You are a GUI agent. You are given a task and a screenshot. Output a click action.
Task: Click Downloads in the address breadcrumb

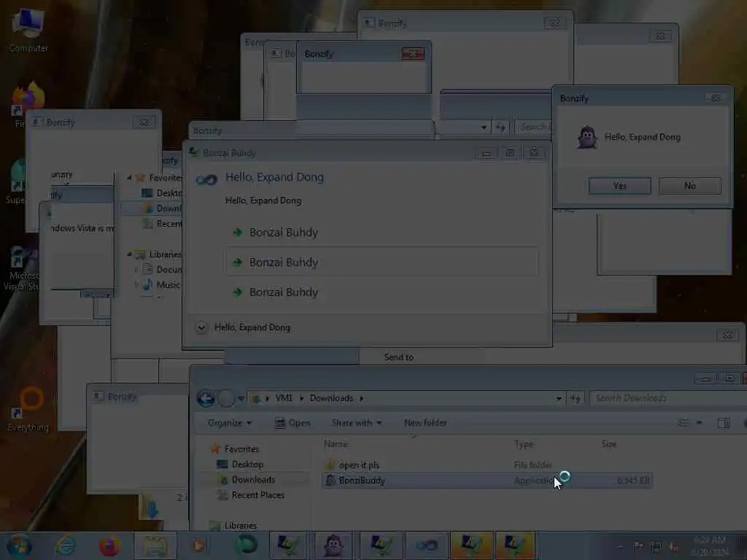click(x=332, y=398)
